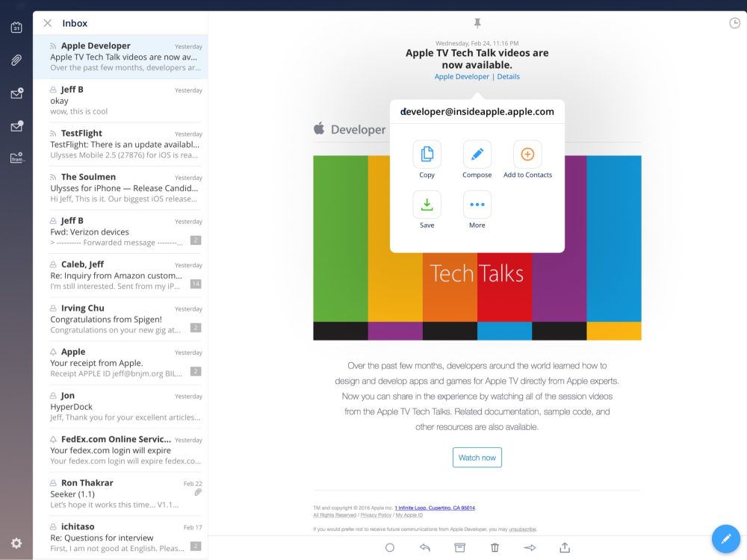Toggle read status with the circle icon
Image resolution: width=747 pixels, height=560 pixels.
tap(390, 547)
